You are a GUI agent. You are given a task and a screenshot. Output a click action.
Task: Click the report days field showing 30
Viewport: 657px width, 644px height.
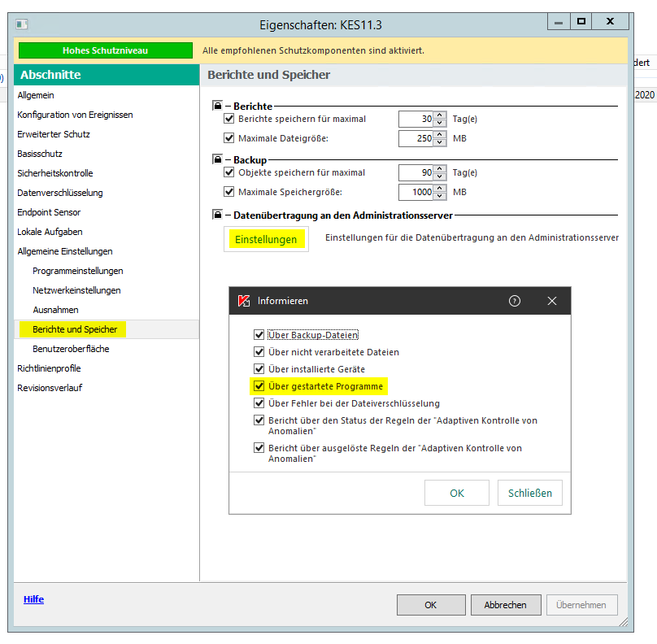point(416,119)
